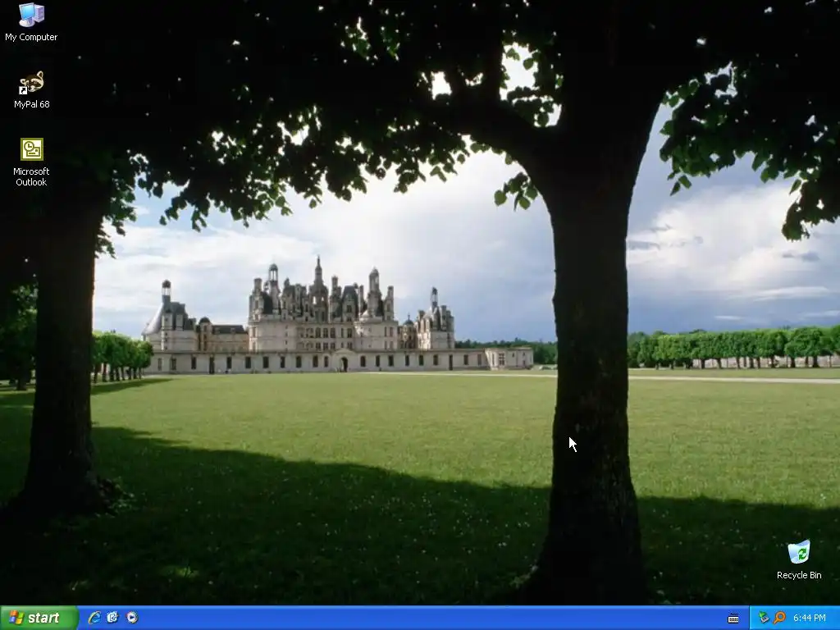Click the orange magnifier tray icon
This screenshot has height=630, width=840.
click(x=779, y=618)
